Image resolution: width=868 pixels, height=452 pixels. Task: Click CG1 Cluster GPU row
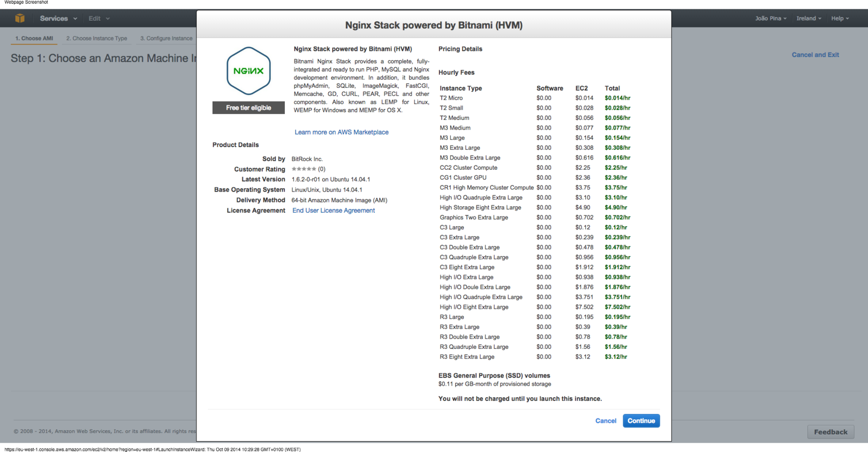[x=535, y=177]
